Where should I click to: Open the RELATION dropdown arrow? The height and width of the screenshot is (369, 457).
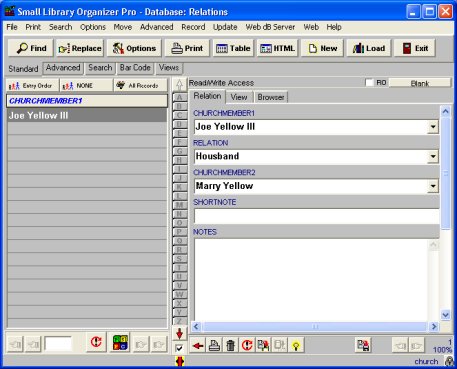point(433,156)
